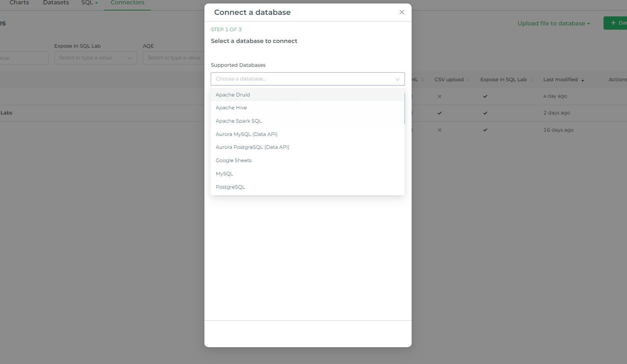Open Upload file to database menu
The height and width of the screenshot is (364, 627).
coord(554,23)
